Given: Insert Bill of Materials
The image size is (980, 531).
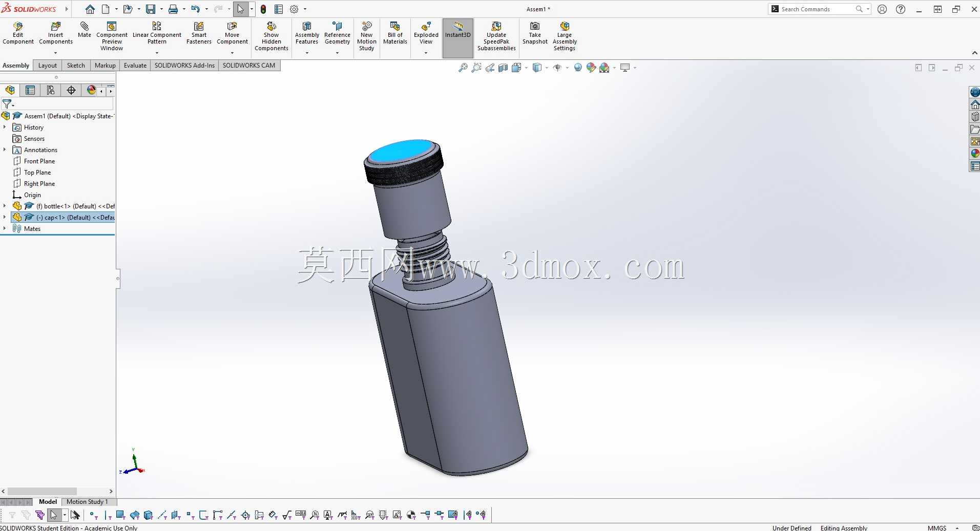Looking at the screenshot, I should point(395,33).
